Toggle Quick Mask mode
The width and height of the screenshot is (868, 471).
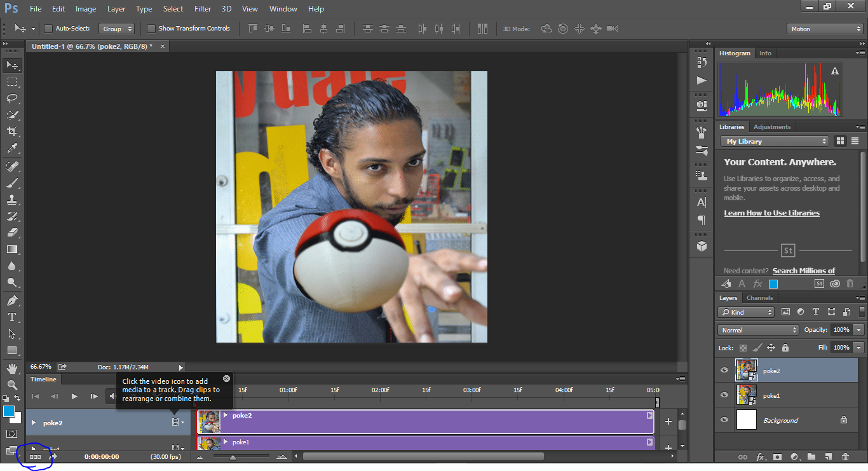click(12, 434)
